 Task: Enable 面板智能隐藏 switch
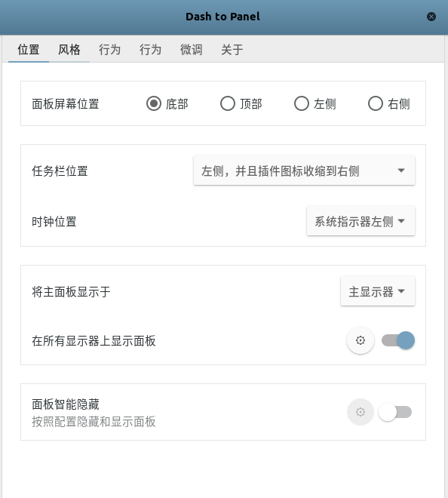click(x=395, y=412)
